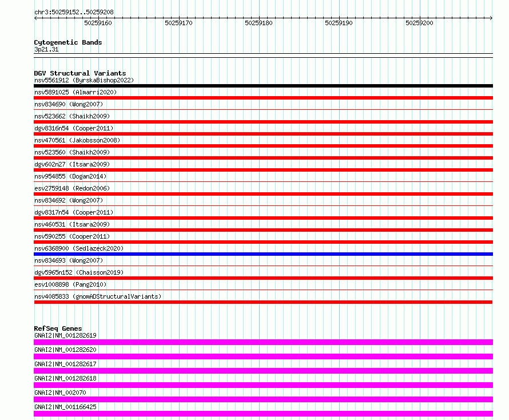This screenshot has height=420, width=509.
Task: Open variant esv1008898 (Pang2010) label
Action: click(70, 284)
